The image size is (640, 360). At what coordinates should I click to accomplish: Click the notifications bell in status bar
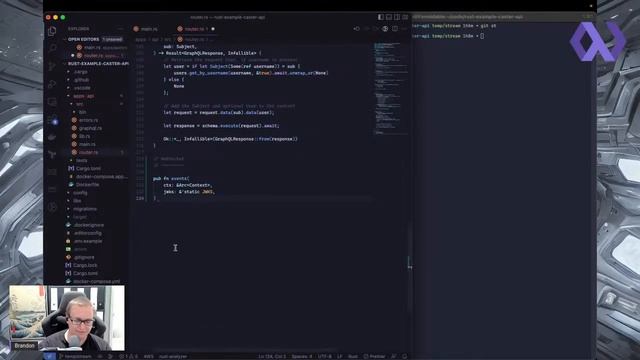coord(404,356)
